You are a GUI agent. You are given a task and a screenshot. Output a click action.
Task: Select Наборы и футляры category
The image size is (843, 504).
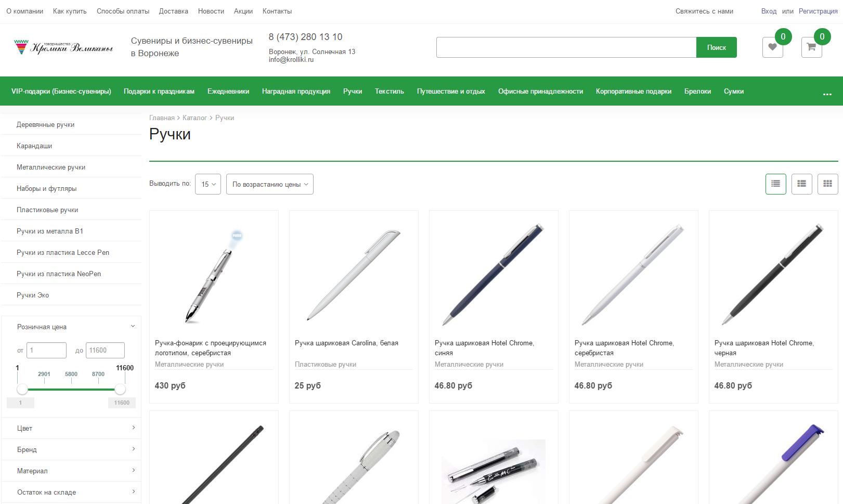point(72,188)
